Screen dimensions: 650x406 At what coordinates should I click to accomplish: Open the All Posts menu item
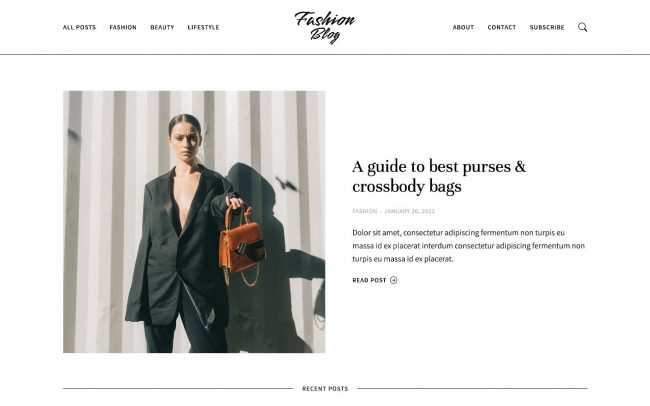click(x=79, y=27)
